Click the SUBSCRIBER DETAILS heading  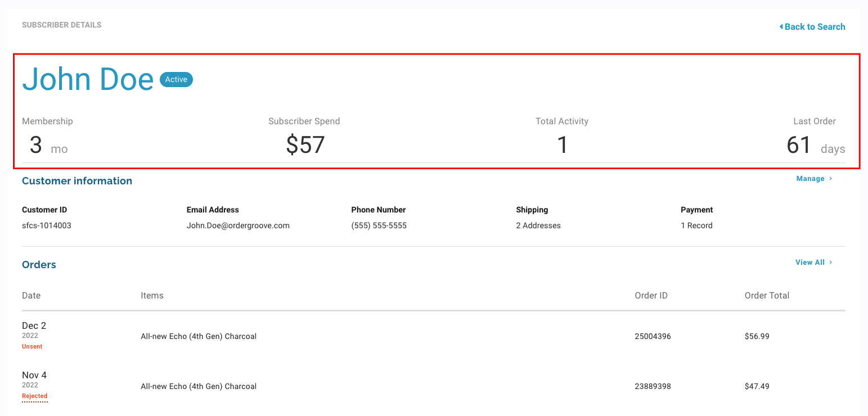pos(62,25)
